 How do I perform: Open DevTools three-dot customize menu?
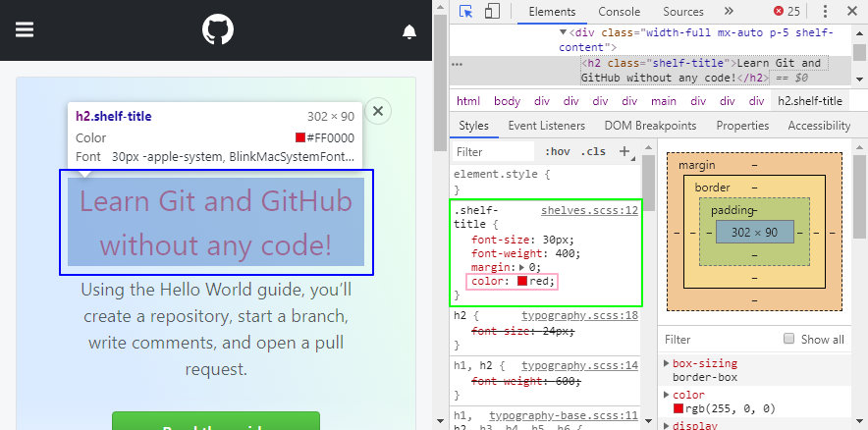pyautogui.click(x=825, y=11)
